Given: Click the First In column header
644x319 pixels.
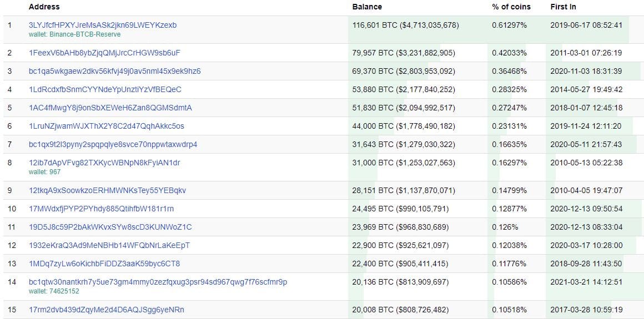Looking at the screenshot, I should click(564, 7).
